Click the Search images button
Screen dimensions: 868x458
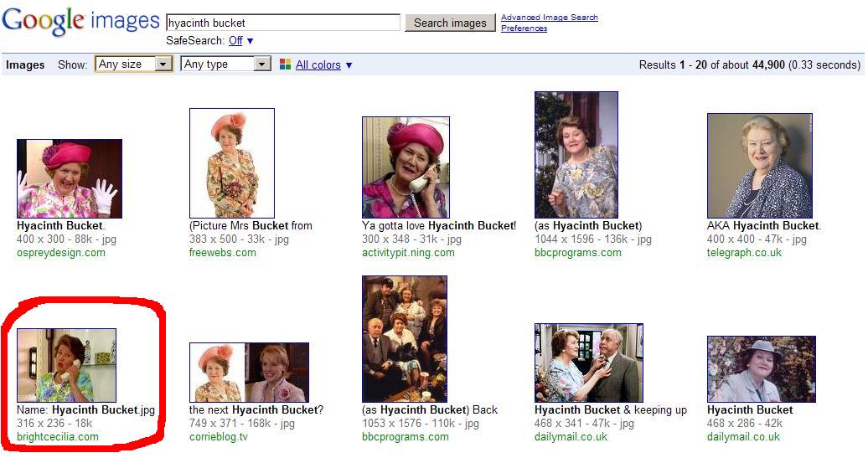point(450,23)
